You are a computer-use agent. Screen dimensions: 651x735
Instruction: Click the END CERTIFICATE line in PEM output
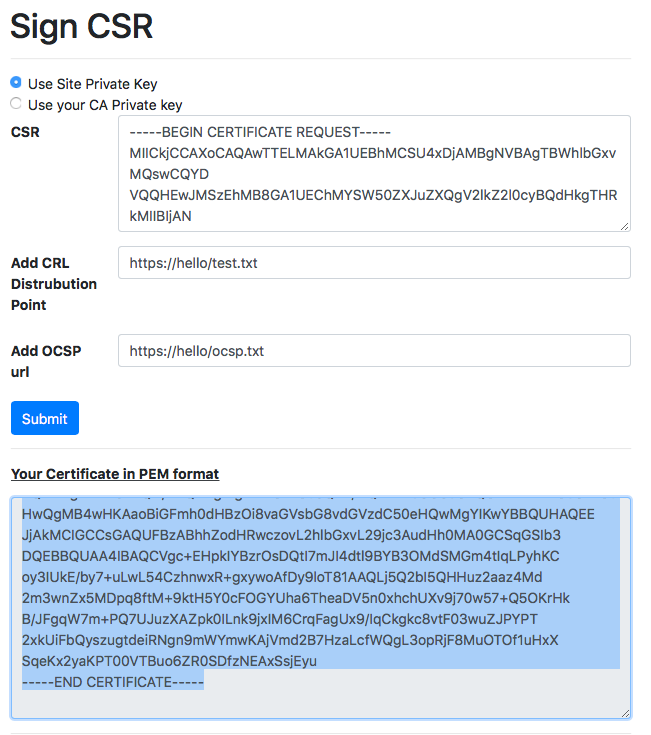pyautogui.click(x=113, y=681)
